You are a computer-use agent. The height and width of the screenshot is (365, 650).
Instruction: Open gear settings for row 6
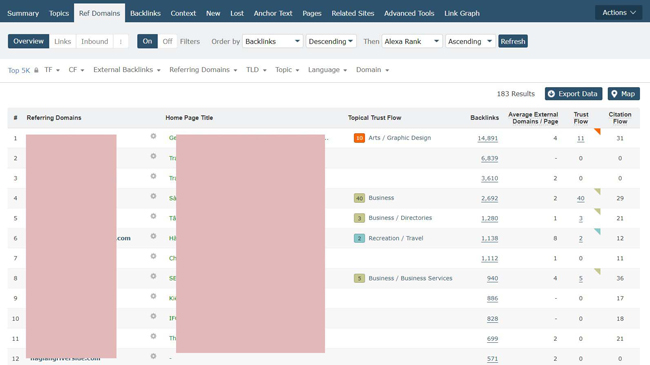coord(153,236)
